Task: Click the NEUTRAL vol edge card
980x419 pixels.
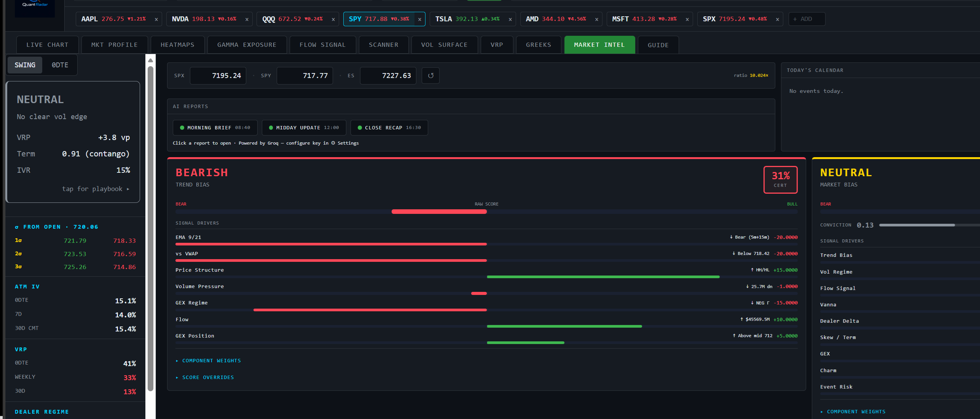Action: click(x=73, y=142)
